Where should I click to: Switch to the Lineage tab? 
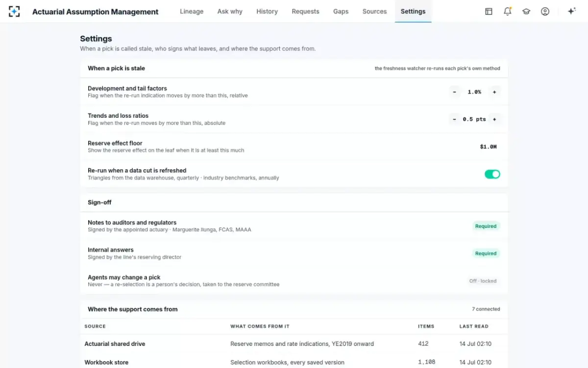pos(192,11)
